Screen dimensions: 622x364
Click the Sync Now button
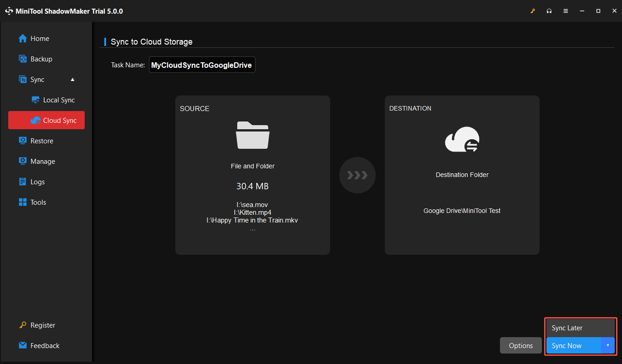coord(574,346)
